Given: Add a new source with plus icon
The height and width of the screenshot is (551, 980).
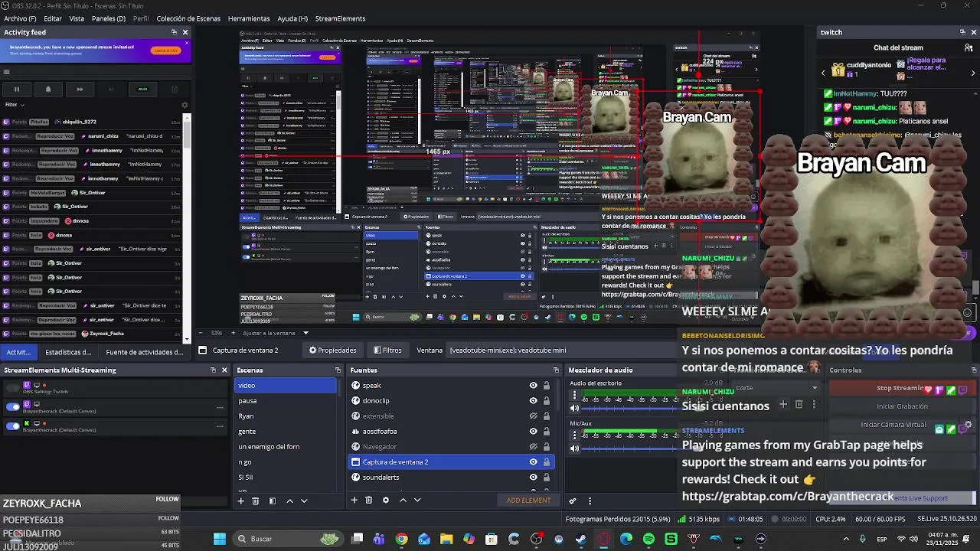Looking at the screenshot, I should (354, 500).
